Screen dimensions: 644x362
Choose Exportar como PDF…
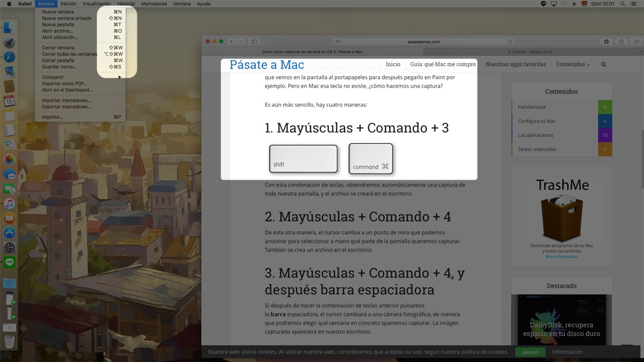point(80,84)
